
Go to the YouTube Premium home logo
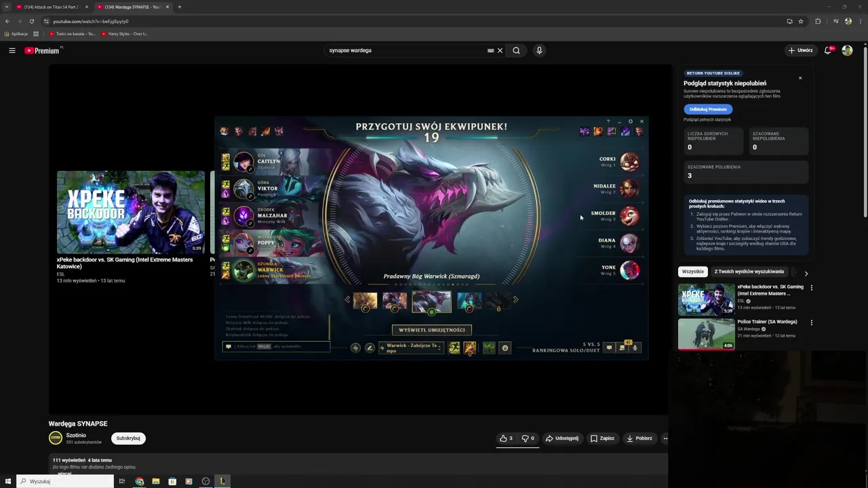43,50
